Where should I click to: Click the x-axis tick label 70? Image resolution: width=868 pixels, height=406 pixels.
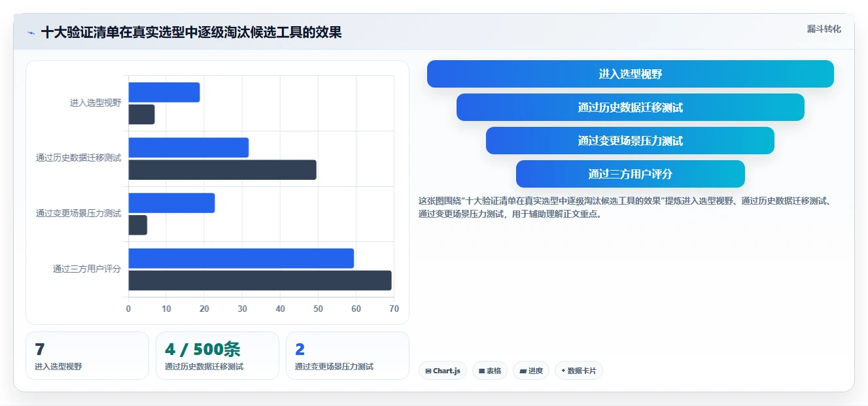click(394, 309)
